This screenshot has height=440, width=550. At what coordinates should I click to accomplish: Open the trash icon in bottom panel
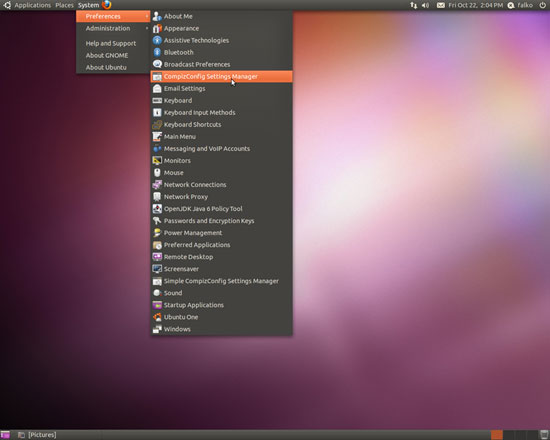pos(544,435)
